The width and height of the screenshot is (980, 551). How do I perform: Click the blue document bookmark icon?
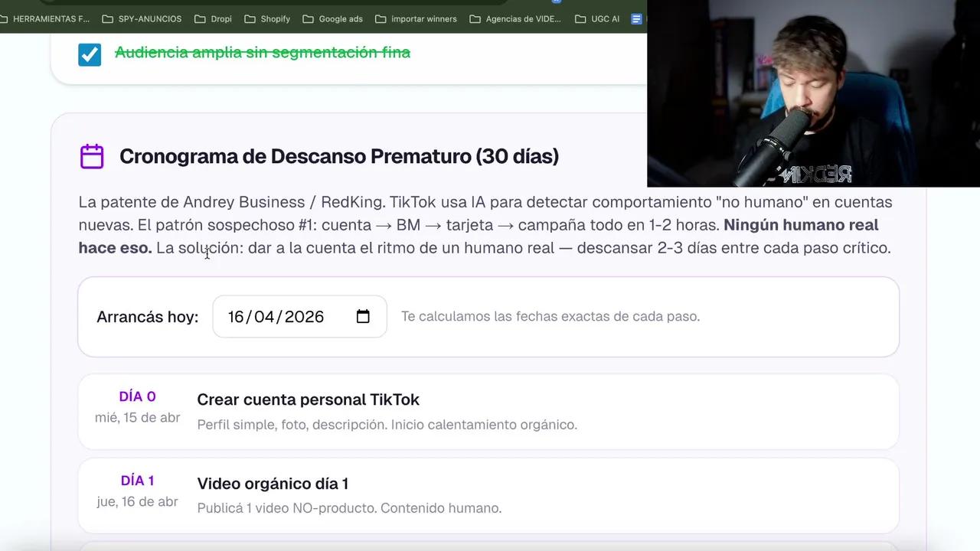pos(636,18)
